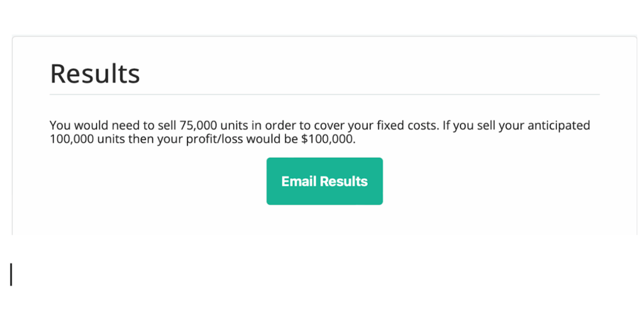Viewport: 644px width, 318px height.
Task: Click the word "Results" on the green button
Action: [x=343, y=181]
